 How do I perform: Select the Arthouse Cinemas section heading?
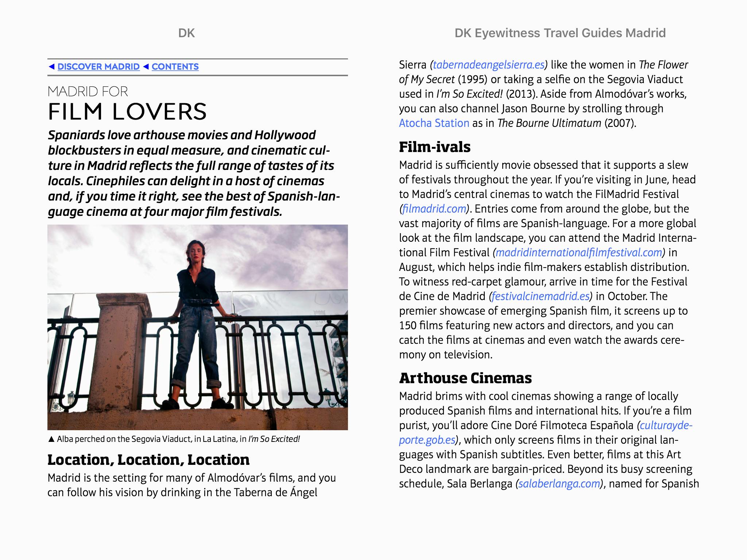[465, 378]
